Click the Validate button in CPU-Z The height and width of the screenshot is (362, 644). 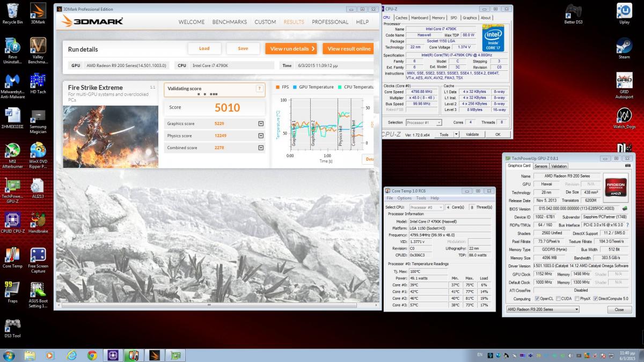pyautogui.click(x=472, y=135)
